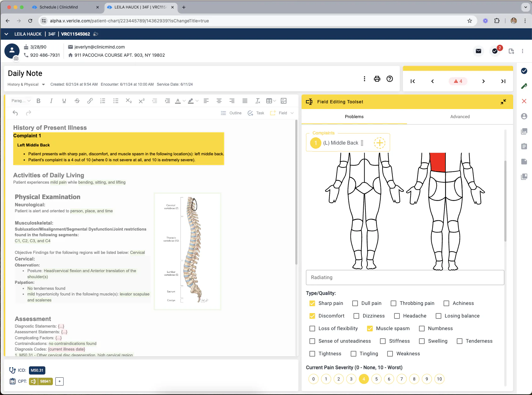
Task: Enable the Throbbing pain checkbox
Action: pyautogui.click(x=393, y=303)
